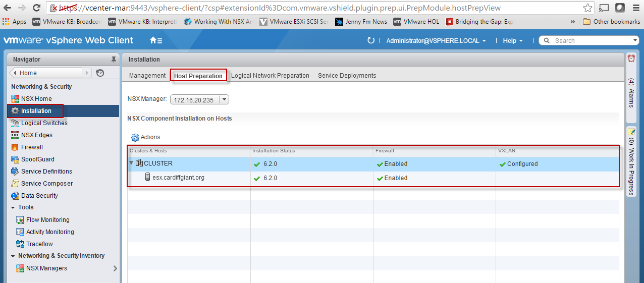Open Working With NSX bookmark

pos(218,22)
